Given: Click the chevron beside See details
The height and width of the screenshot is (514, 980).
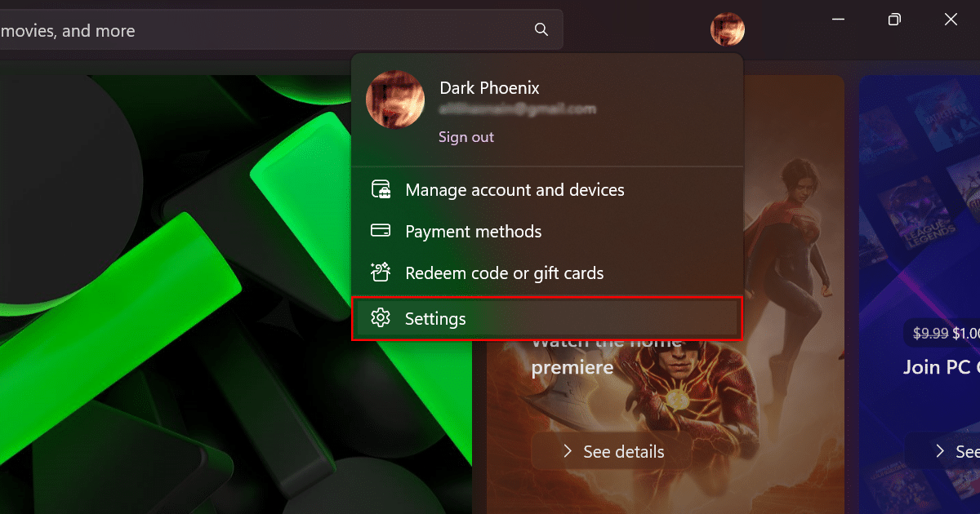Looking at the screenshot, I should (568, 451).
